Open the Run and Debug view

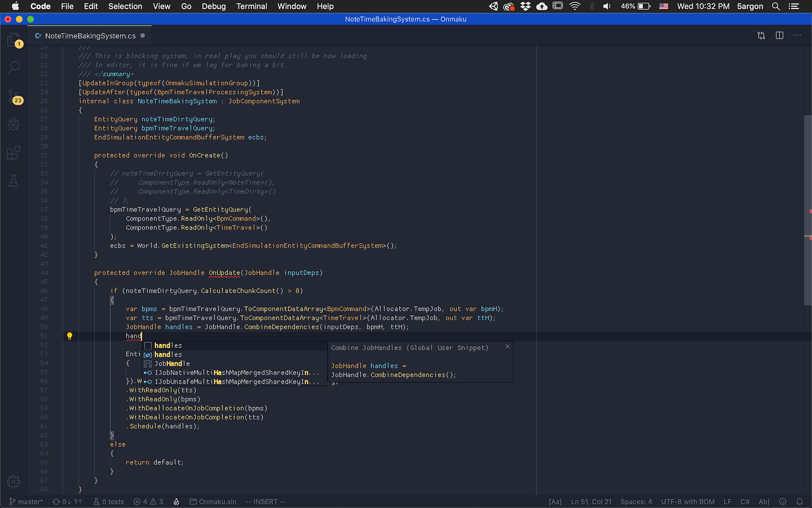pyautogui.click(x=14, y=124)
